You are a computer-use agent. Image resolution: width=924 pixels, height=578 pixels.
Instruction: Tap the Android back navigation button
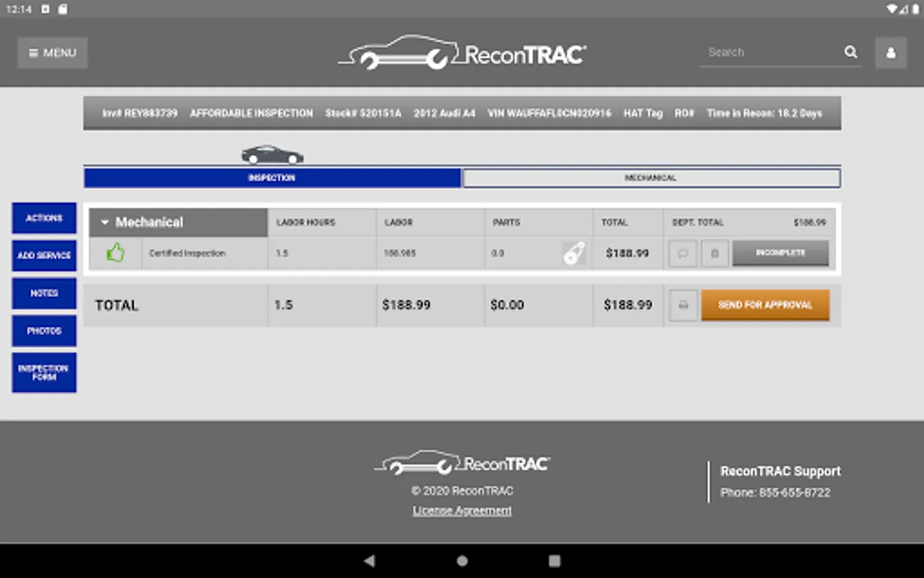pos(369,561)
